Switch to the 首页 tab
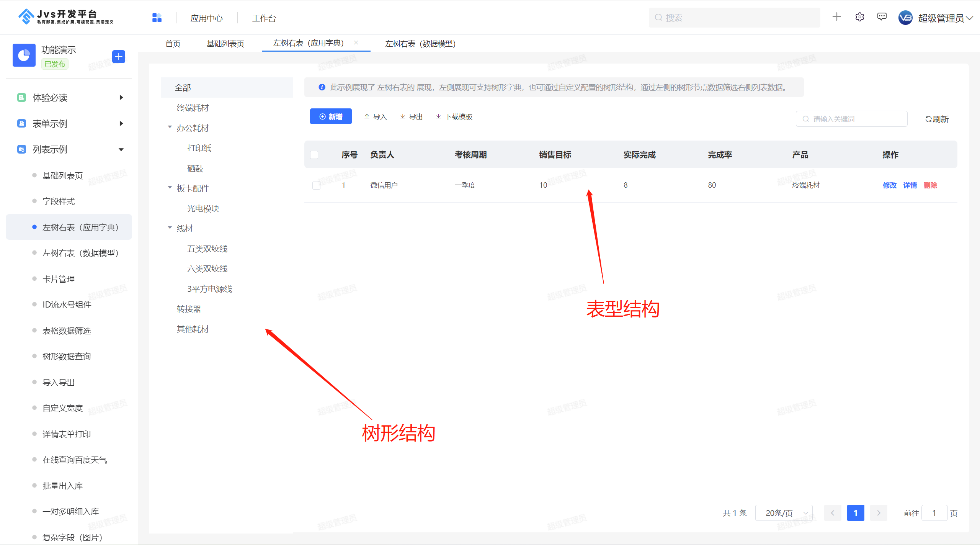Screen dimensions: 980x545 coord(173,44)
